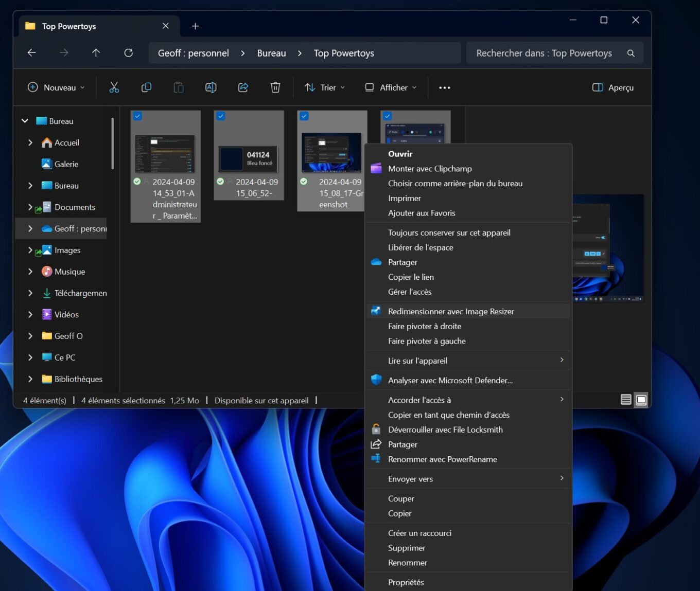Open Téléchargements in the sidebar
This screenshot has width=700, height=591.
73,293
